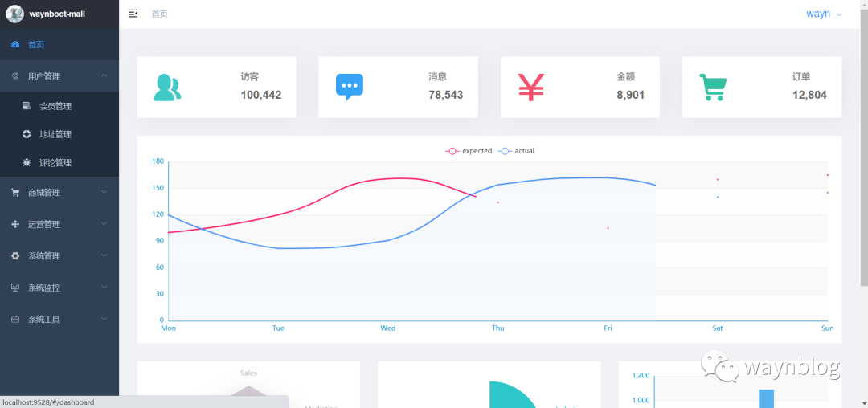Collapse the 用户管理 submenu arrow

point(104,75)
